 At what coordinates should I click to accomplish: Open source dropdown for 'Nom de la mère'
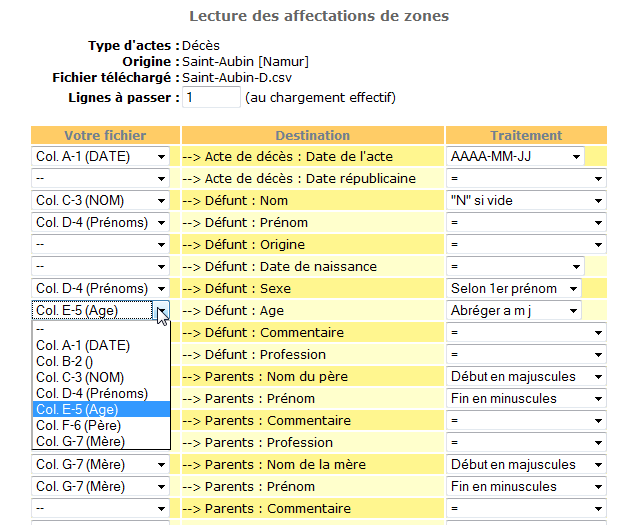(x=101, y=465)
